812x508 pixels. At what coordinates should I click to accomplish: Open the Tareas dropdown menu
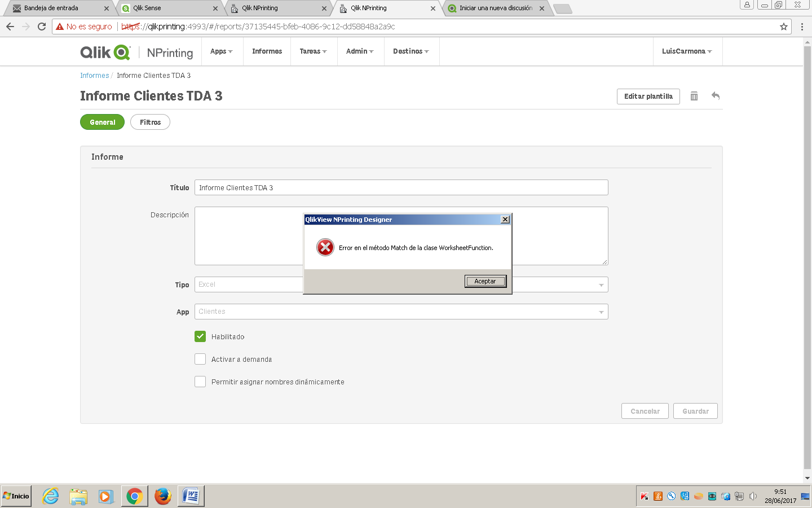(x=314, y=51)
